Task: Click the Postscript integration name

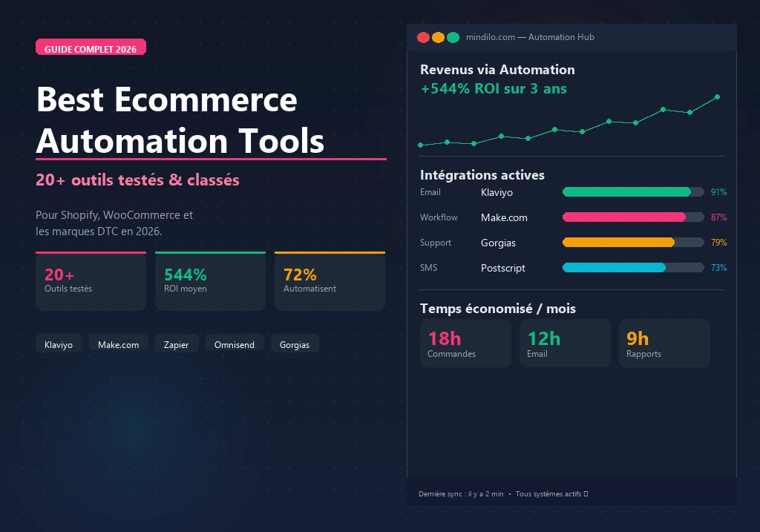Action: tap(503, 268)
